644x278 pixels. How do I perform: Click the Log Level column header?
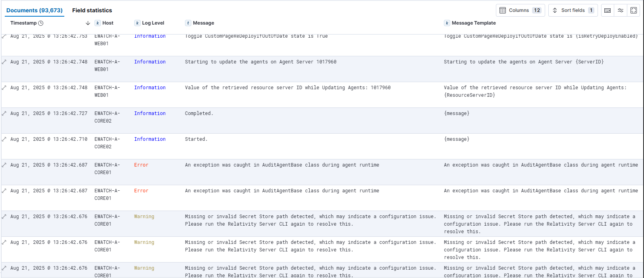coord(153,23)
